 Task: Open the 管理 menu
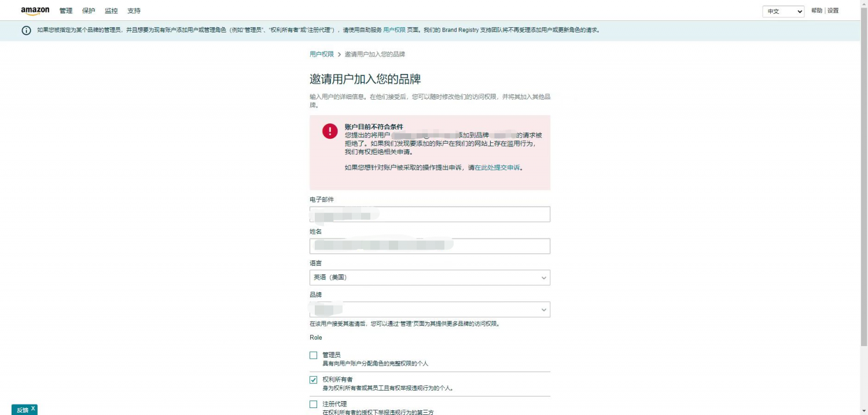(66, 11)
